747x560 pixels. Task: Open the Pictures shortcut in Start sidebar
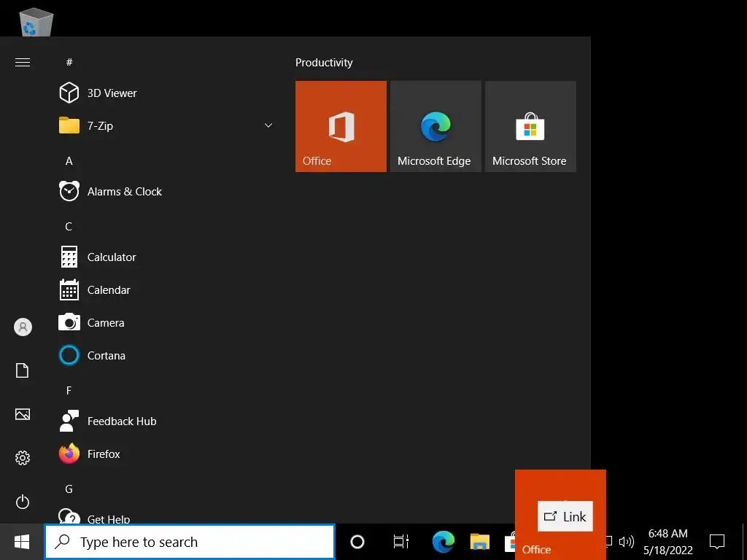23,414
